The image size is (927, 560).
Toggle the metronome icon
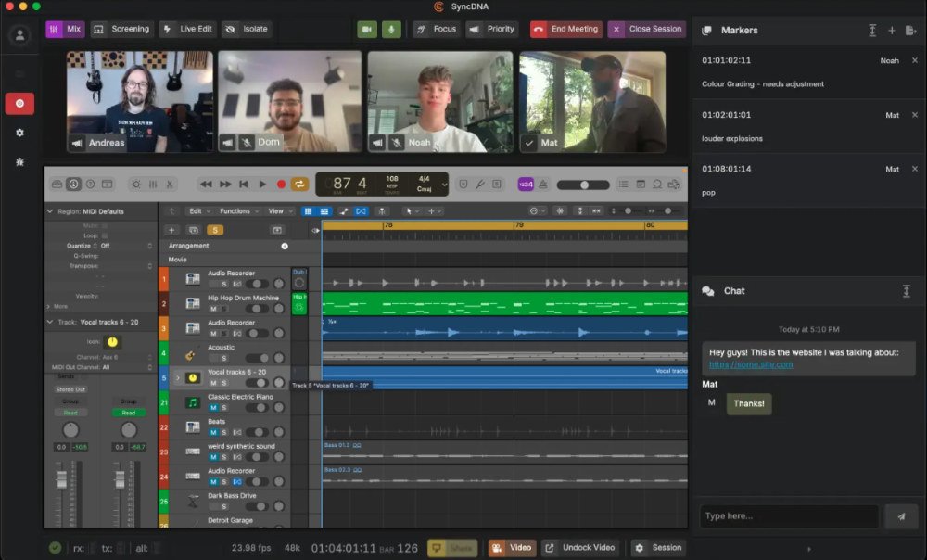pyautogui.click(x=542, y=185)
